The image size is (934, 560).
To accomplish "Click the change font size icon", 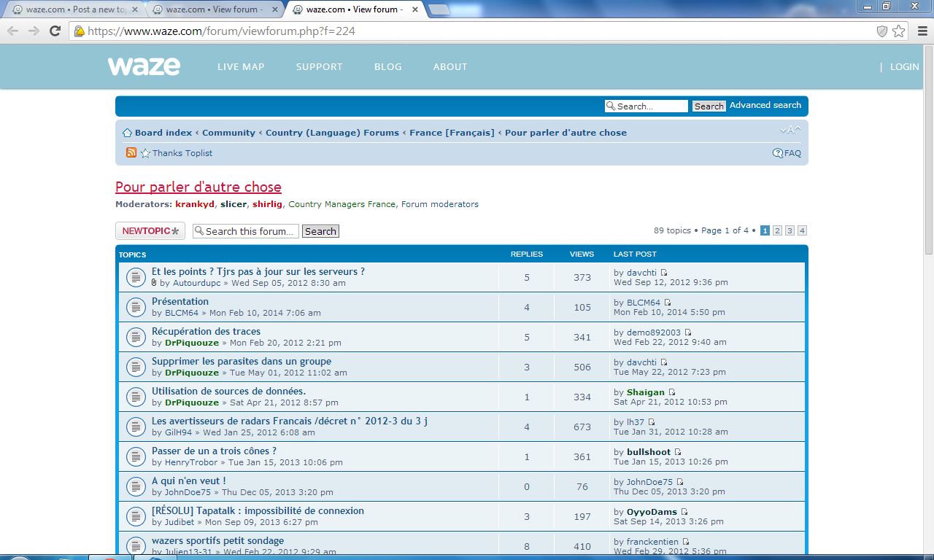I will point(790,131).
